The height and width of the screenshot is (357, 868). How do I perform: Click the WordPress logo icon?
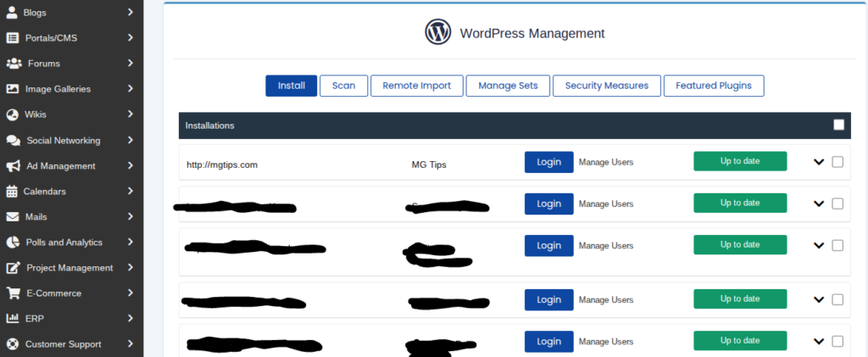coord(438,32)
